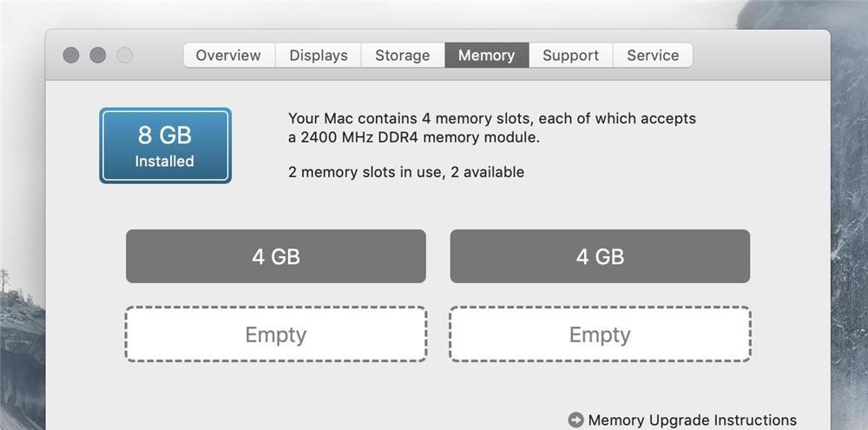Image resolution: width=868 pixels, height=430 pixels.
Task: Open the Displays tab
Action: [x=318, y=56]
